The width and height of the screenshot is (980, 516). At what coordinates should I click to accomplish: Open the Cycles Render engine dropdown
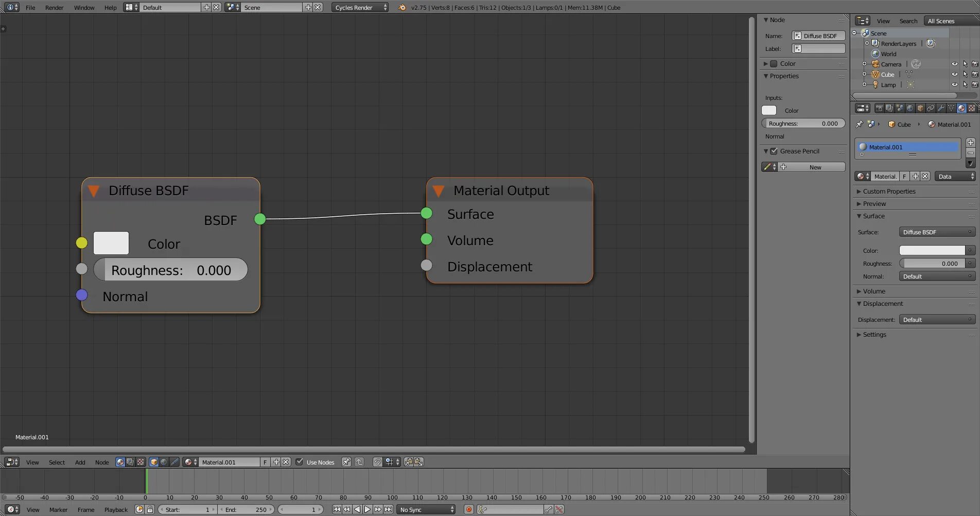coord(360,7)
